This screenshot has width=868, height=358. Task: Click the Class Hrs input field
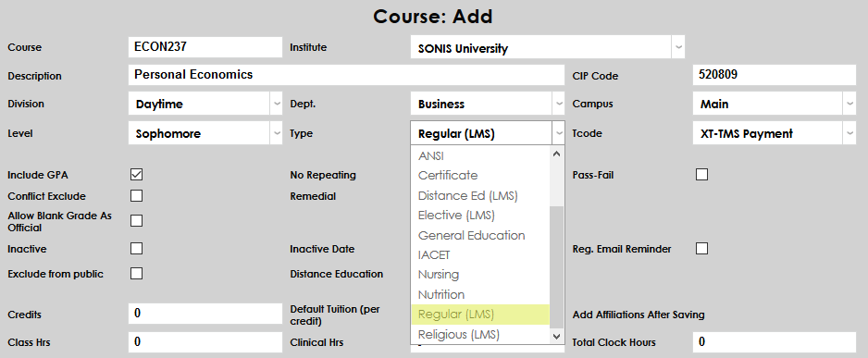point(205,342)
